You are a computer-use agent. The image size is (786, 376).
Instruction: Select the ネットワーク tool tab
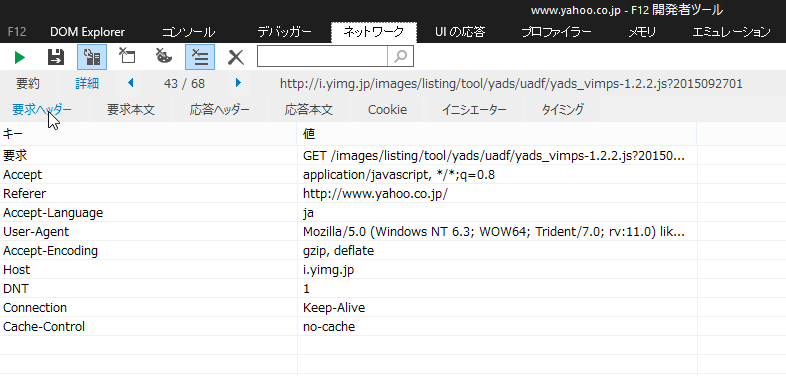pos(373,32)
